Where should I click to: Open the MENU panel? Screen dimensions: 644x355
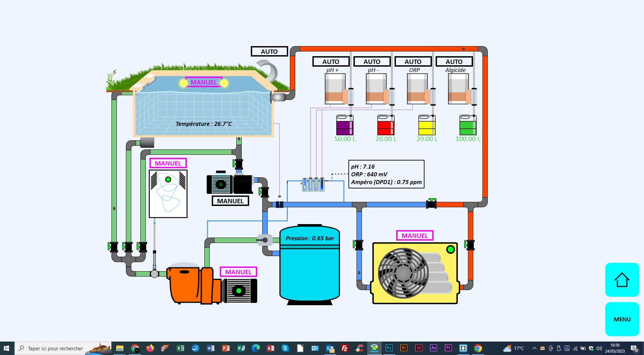pyautogui.click(x=621, y=319)
